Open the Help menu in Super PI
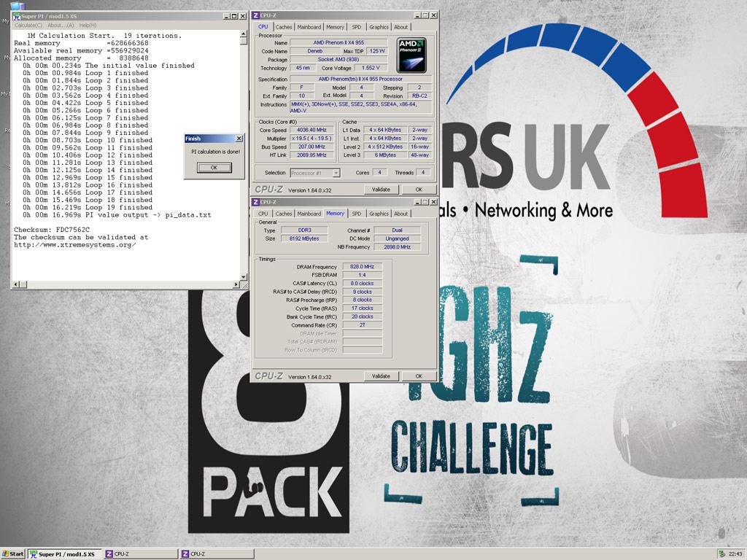This screenshot has height=560, width=747. tap(88, 26)
